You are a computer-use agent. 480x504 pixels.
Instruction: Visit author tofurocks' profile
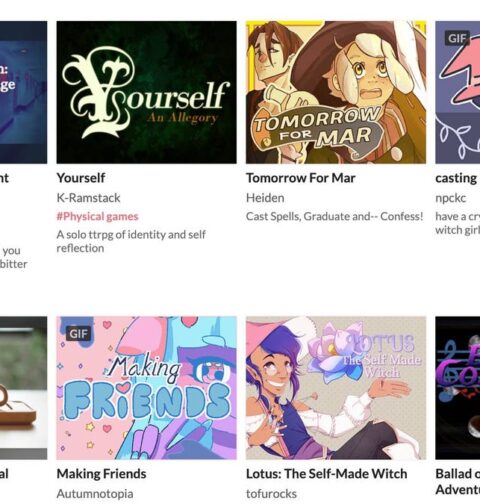[x=271, y=494]
